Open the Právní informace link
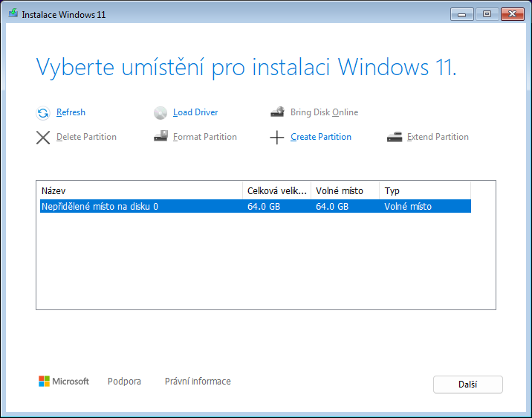 (x=198, y=382)
